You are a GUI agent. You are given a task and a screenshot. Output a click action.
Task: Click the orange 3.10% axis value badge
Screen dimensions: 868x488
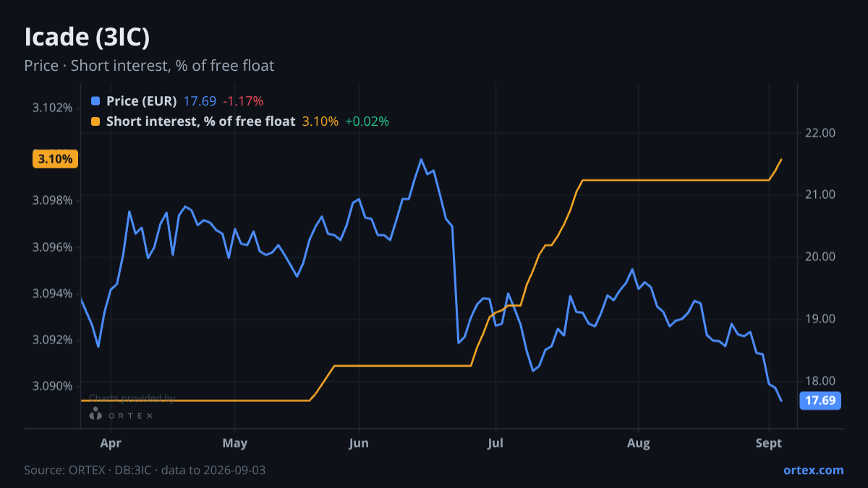coord(55,159)
